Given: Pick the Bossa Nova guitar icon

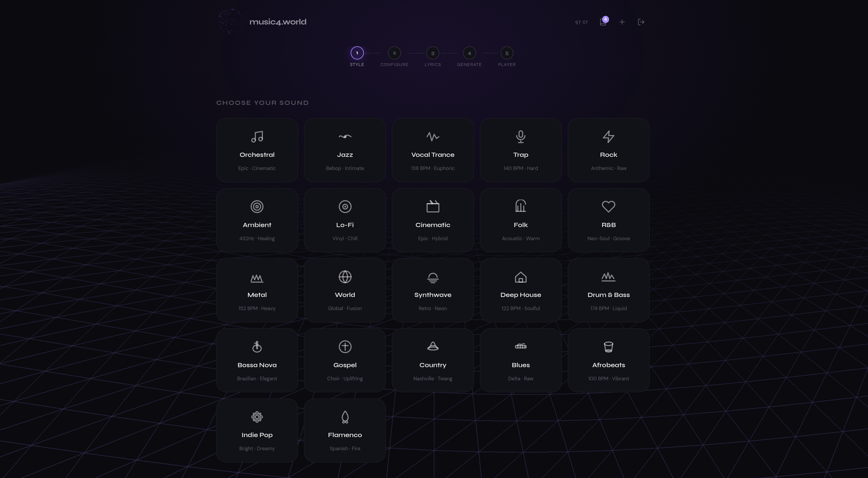Looking at the screenshot, I should [x=257, y=347].
